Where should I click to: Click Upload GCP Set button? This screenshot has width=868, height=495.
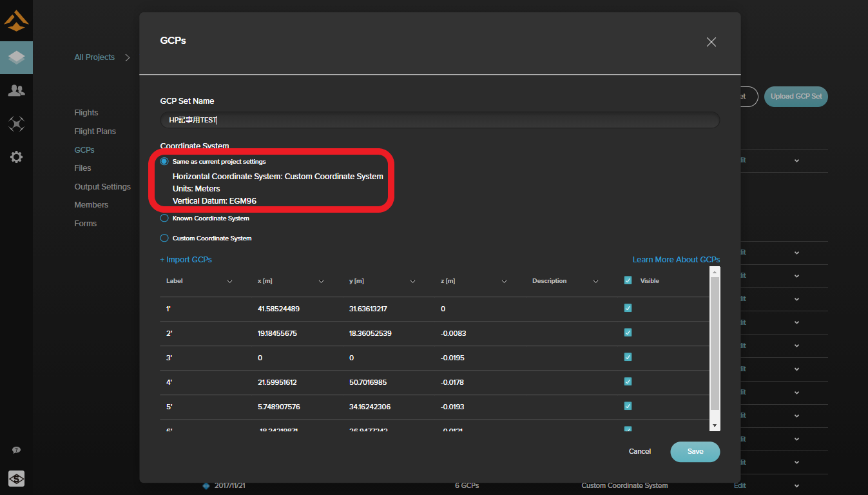point(796,97)
